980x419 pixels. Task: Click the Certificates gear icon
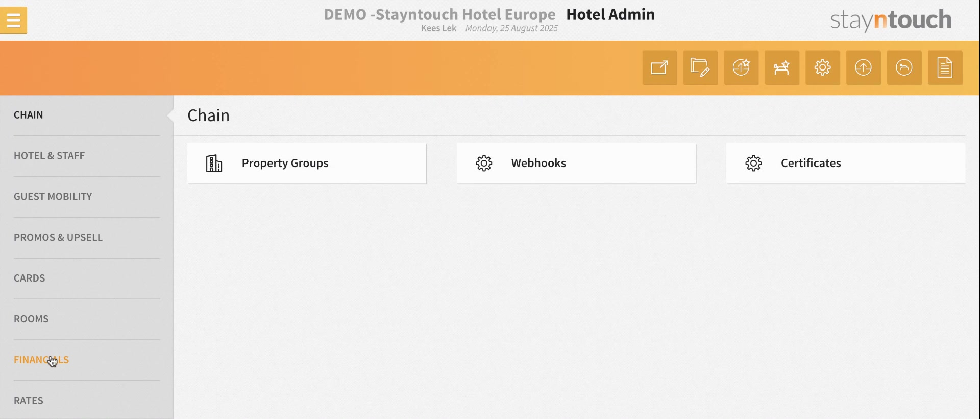click(x=753, y=164)
